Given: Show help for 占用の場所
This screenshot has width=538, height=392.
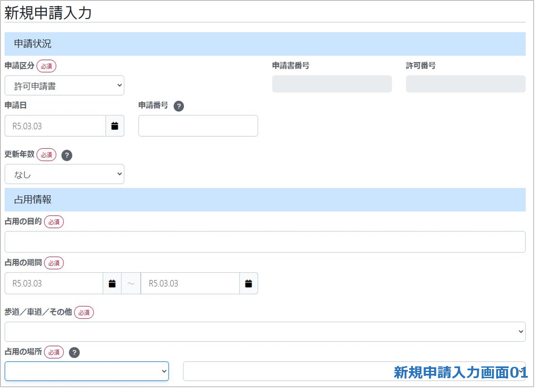Looking at the screenshot, I should click(x=75, y=352).
